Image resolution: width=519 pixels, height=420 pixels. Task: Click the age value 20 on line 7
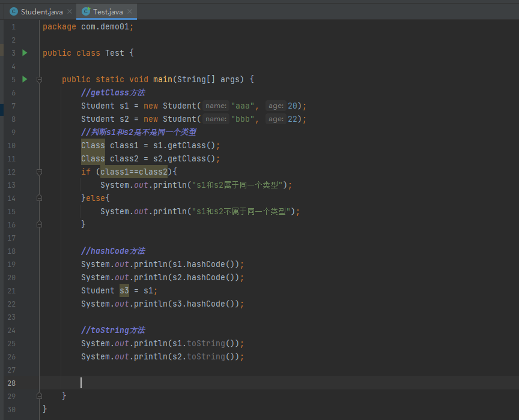(293, 106)
